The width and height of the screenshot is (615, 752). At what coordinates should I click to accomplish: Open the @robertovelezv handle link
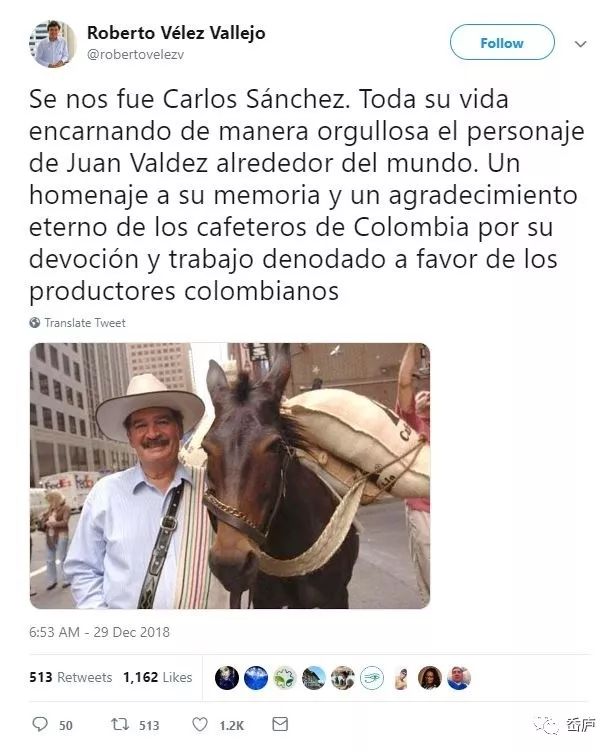(136, 55)
